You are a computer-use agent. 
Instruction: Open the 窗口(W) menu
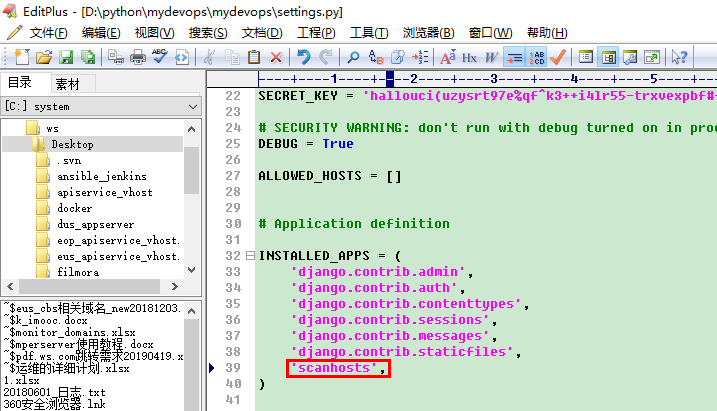click(491, 33)
